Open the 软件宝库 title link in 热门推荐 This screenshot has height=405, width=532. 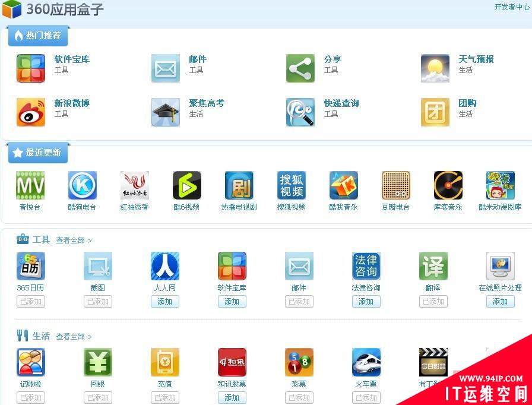click(72, 59)
